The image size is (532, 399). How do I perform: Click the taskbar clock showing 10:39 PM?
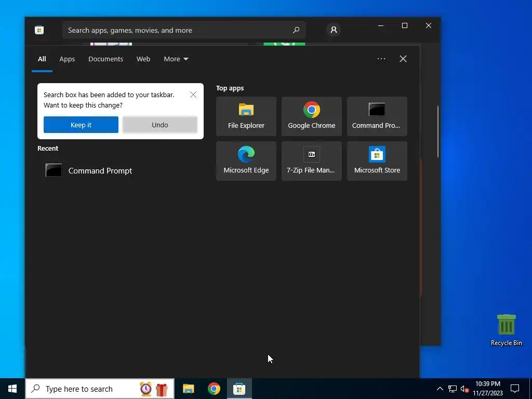coord(487,389)
